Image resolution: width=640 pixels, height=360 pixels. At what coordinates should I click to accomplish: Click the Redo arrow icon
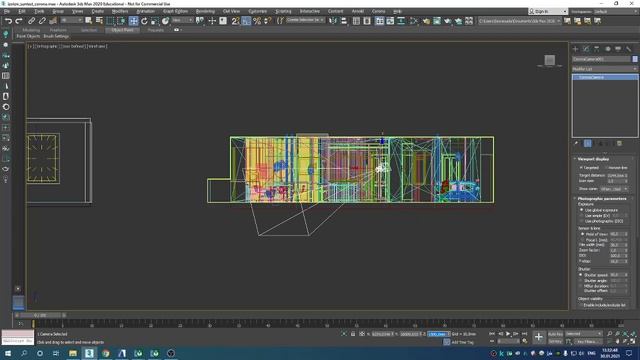click(19, 20)
